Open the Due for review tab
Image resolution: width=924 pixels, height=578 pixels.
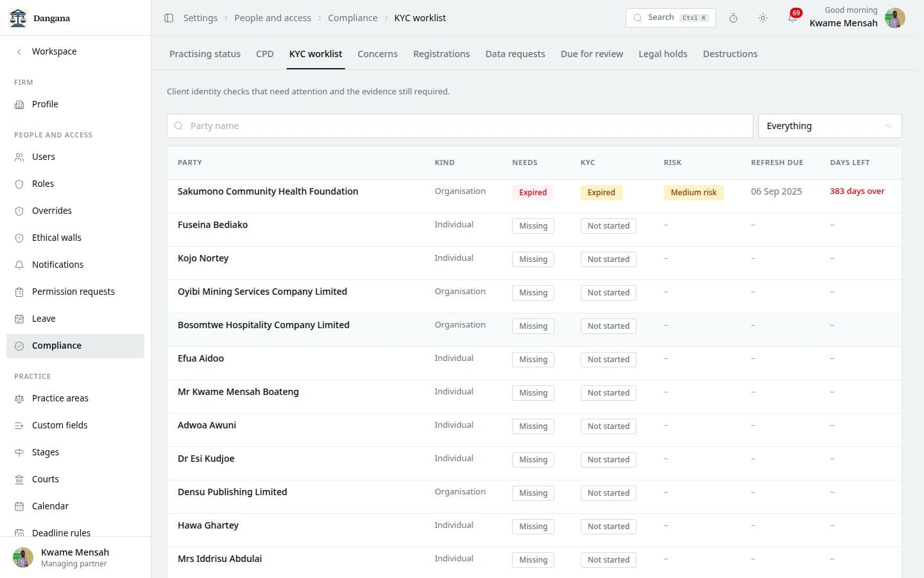(592, 54)
